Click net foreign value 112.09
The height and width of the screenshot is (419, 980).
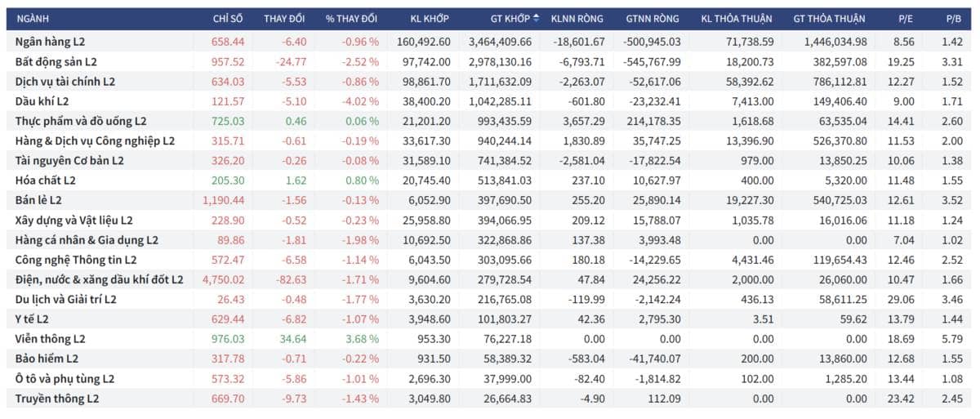663,398
